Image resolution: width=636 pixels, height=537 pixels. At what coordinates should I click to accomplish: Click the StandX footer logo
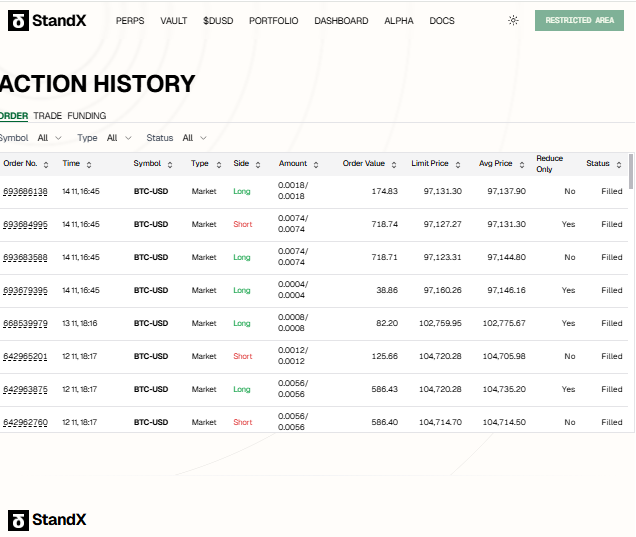coord(47,520)
